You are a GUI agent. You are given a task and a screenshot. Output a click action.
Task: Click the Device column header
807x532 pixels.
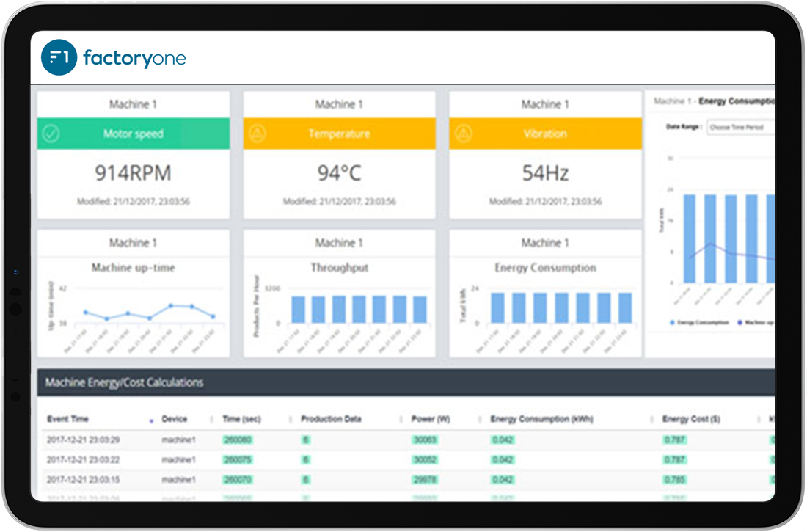coord(175,419)
